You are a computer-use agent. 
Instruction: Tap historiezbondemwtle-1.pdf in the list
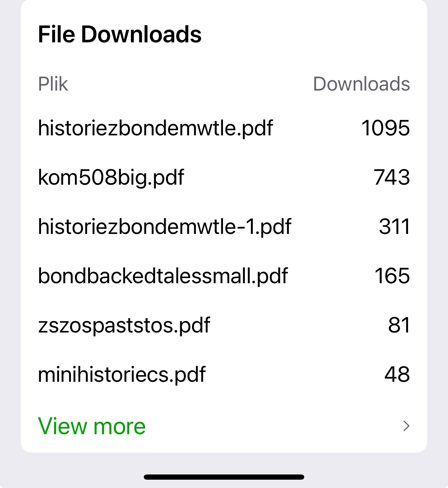pyautogui.click(x=164, y=227)
